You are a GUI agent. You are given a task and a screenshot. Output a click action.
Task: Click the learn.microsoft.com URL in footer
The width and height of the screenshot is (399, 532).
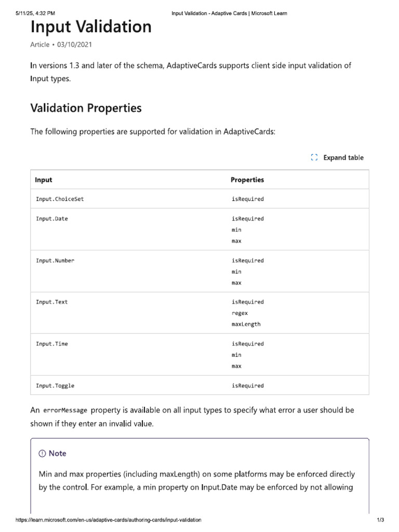click(109, 520)
